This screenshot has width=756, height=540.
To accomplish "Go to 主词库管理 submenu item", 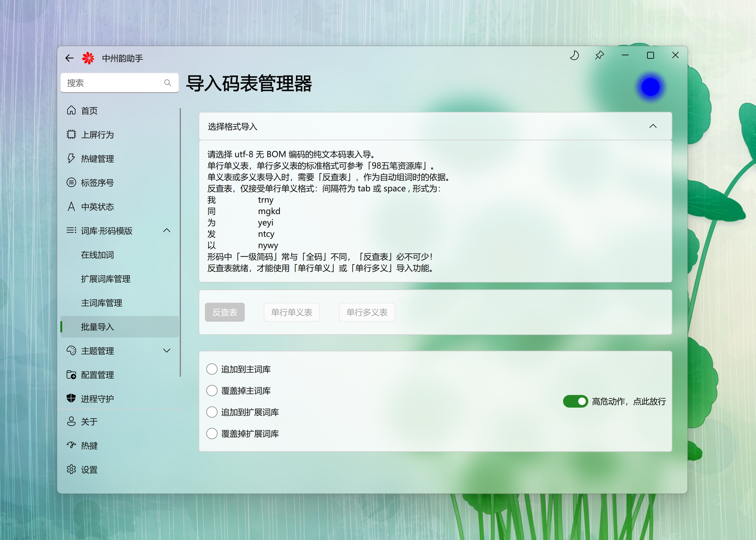I will point(102,303).
